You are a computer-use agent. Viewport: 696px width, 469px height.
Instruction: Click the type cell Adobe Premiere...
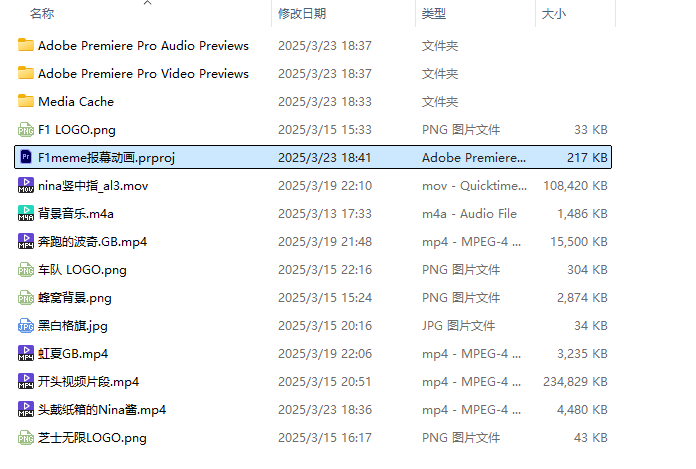click(x=474, y=158)
